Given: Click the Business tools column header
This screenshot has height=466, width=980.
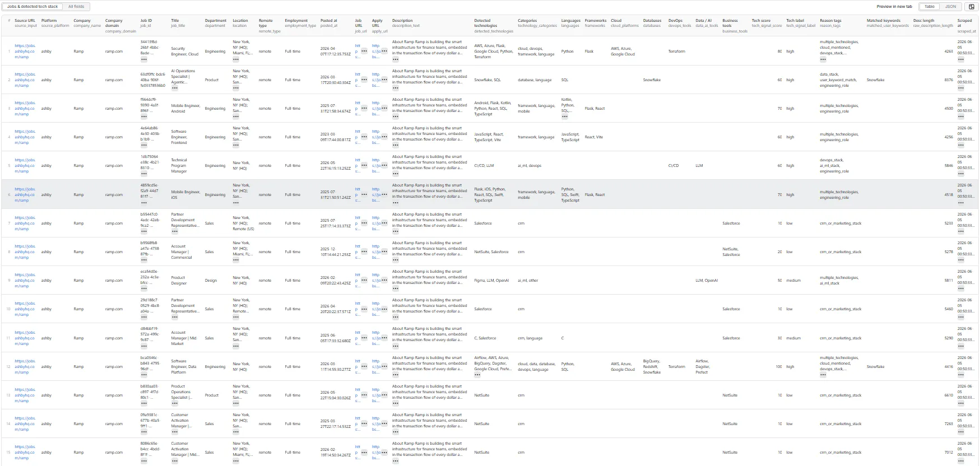Looking at the screenshot, I should (735, 26).
